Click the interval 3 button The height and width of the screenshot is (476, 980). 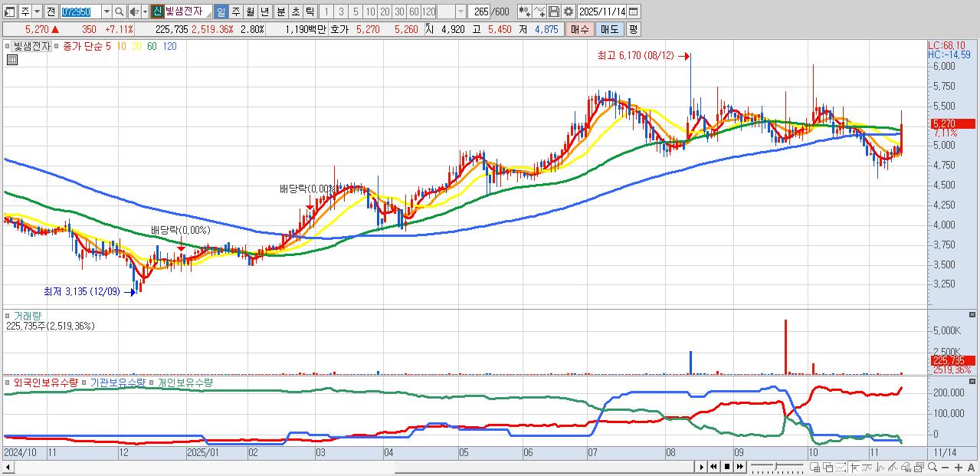pos(341,11)
